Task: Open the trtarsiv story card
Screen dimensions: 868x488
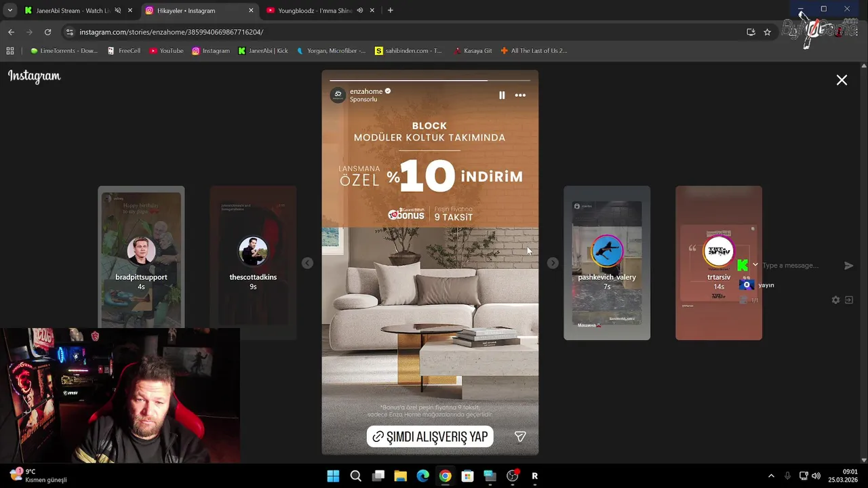Action: click(719, 263)
